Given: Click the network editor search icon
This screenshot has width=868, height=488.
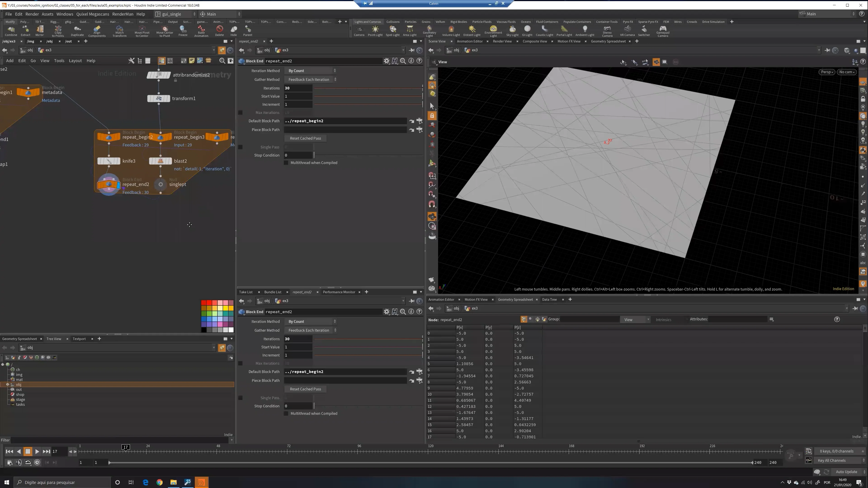Looking at the screenshot, I should (222, 61).
